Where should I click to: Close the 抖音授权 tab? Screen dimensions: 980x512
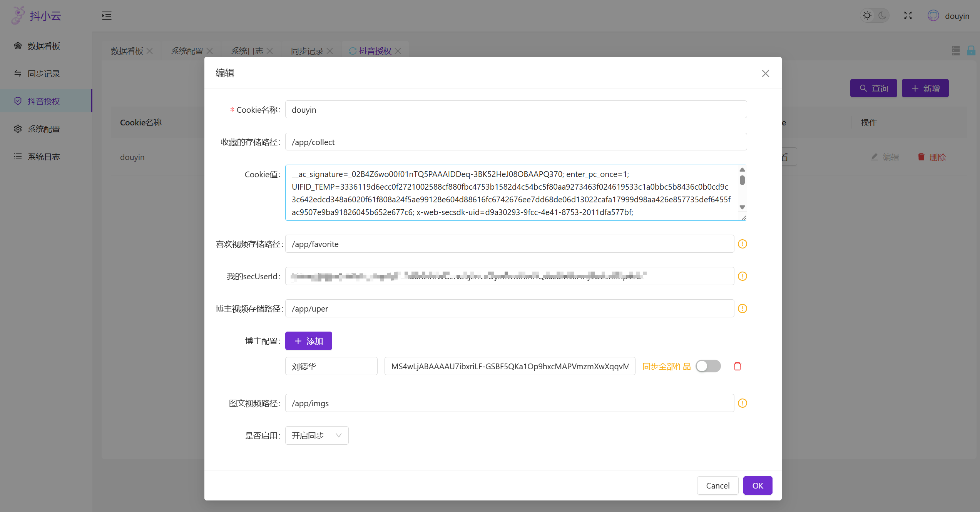coord(398,51)
